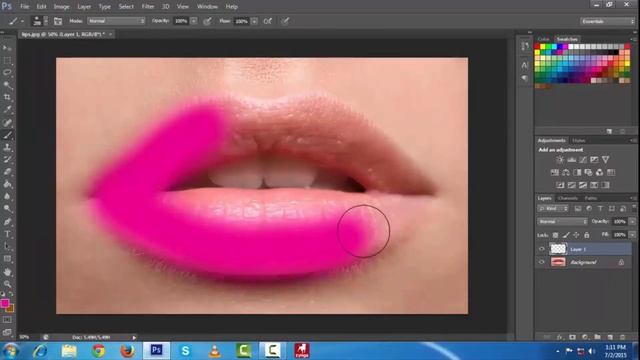This screenshot has width=640, height=360.
Task: Add a Black & White adjustment
Action: tap(577, 172)
